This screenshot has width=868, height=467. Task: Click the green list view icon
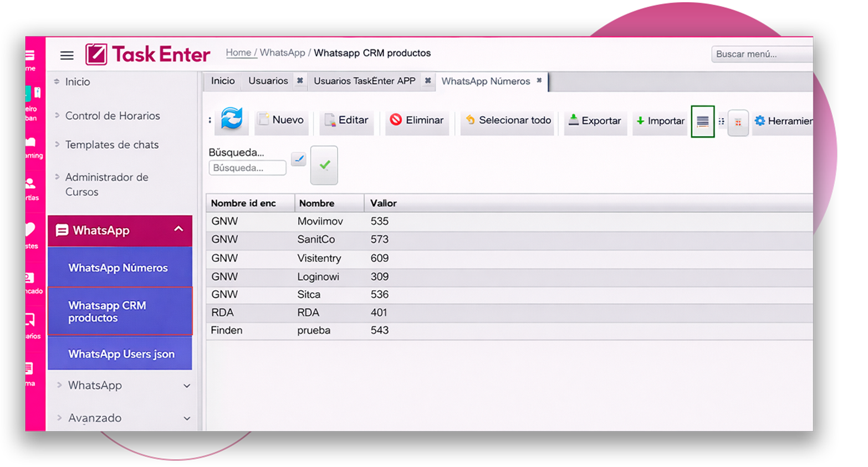(x=702, y=121)
